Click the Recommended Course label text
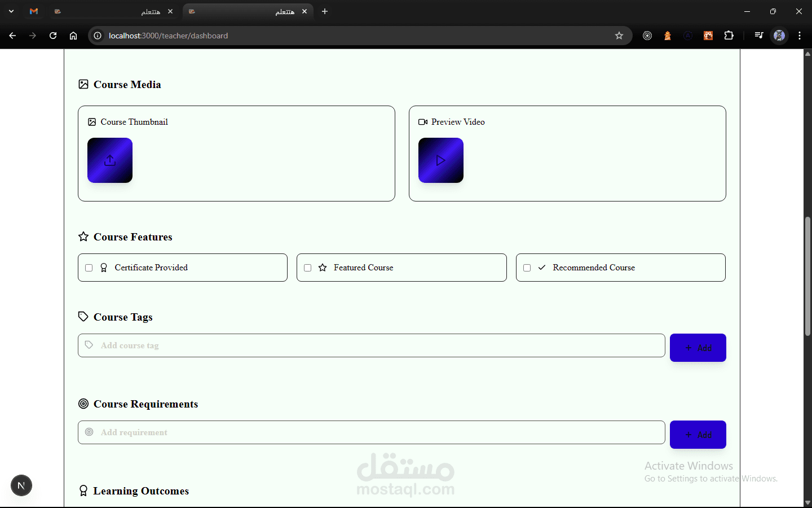The width and height of the screenshot is (812, 508). point(594,268)
